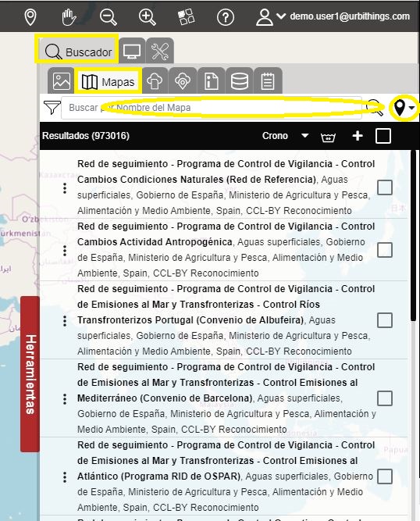Click the zoom in magnifier
This screenshot has width=420, height=521.
[147, 17]
